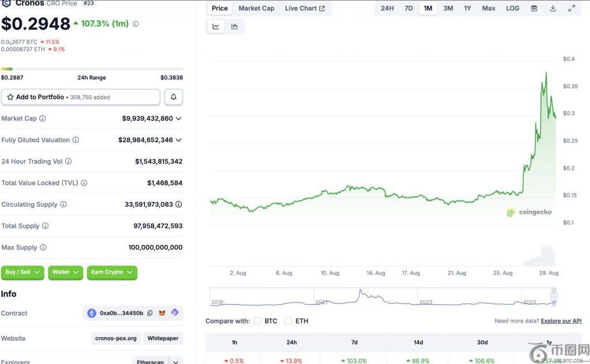Open the chart calendar date picker
The width and height of the screenshot is (590, 364).
point(534,9)
